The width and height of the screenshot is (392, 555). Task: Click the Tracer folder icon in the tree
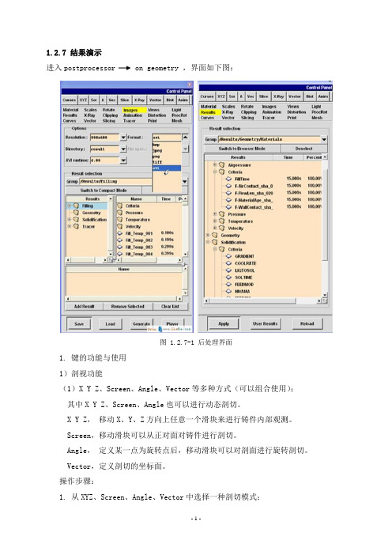coord(76,227)
